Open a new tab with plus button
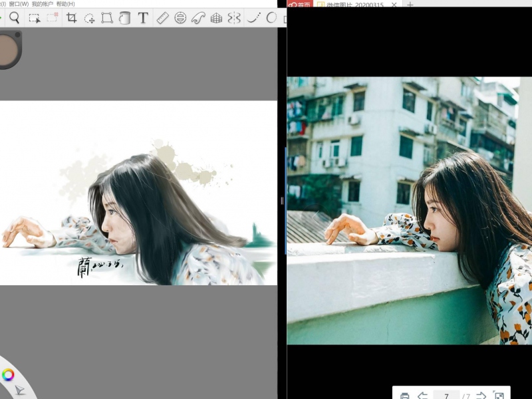This screenshot has height=399, width=532. 410,5
